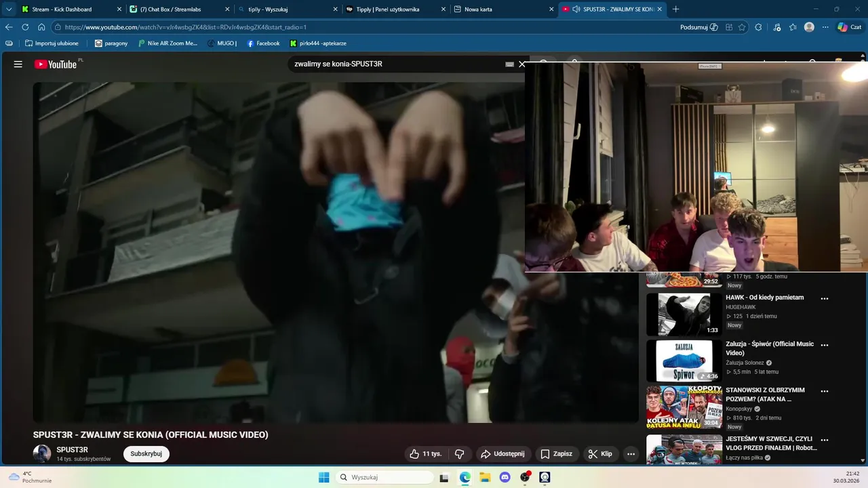Open the Zaluzja Śpiwór video thumbnail
Screen dimensions: 868x488
coord(684,361)
